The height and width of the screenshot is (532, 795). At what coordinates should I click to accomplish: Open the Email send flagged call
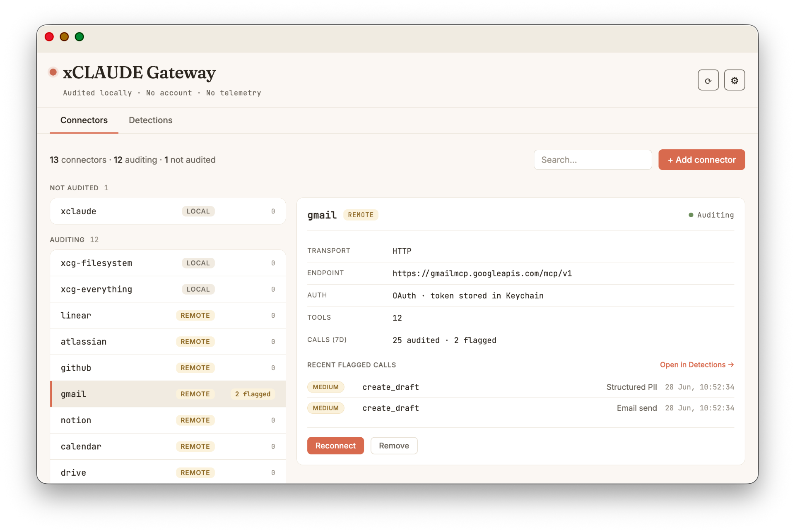(520, 408)
